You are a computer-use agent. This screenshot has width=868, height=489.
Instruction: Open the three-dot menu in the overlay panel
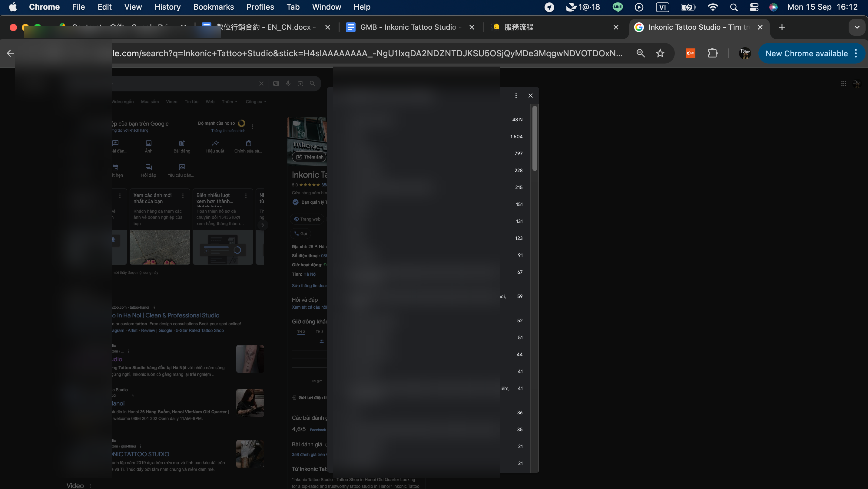(516, 96)
